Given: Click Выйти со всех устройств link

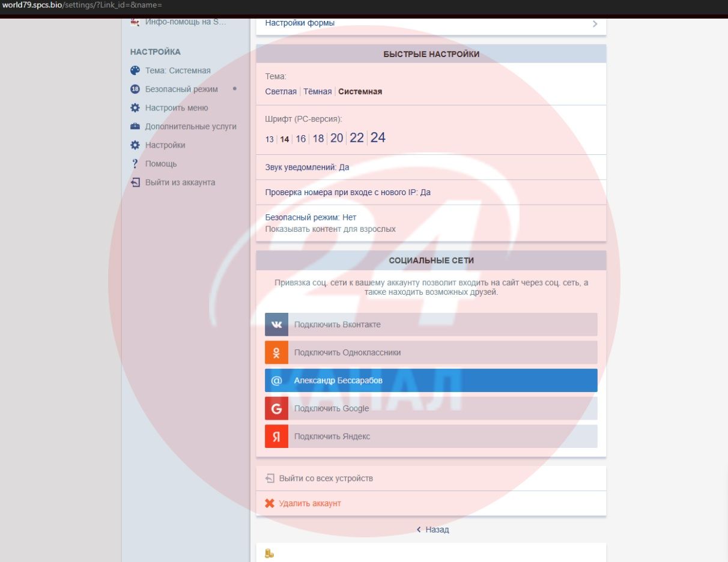Looking at the screenshot, I should pos(326,479).
